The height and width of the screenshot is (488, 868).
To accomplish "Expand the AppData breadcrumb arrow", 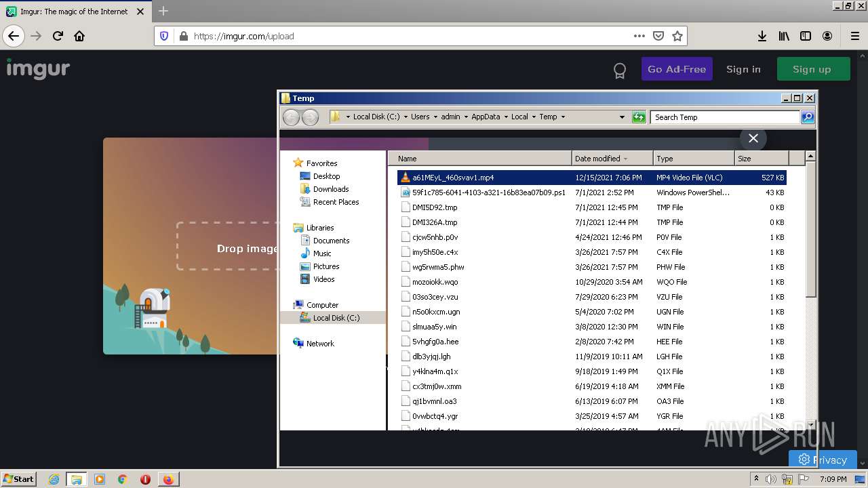I will point(505,117).
